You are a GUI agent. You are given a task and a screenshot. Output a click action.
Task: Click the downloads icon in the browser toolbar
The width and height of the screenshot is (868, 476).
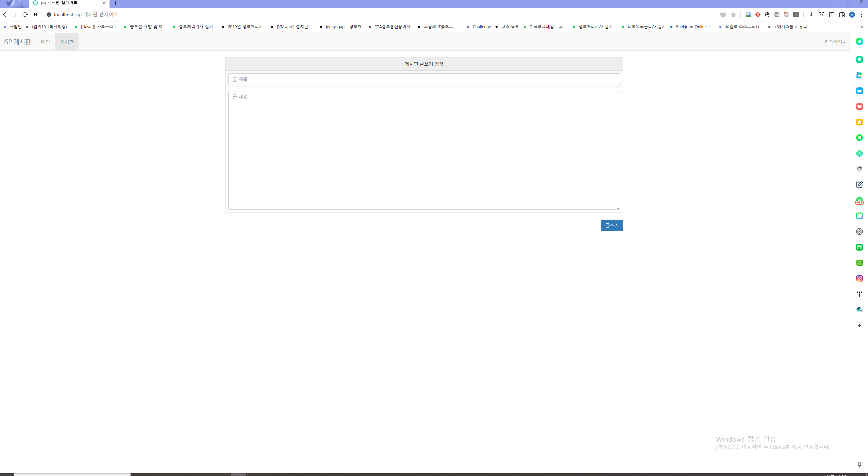[811, 15]
